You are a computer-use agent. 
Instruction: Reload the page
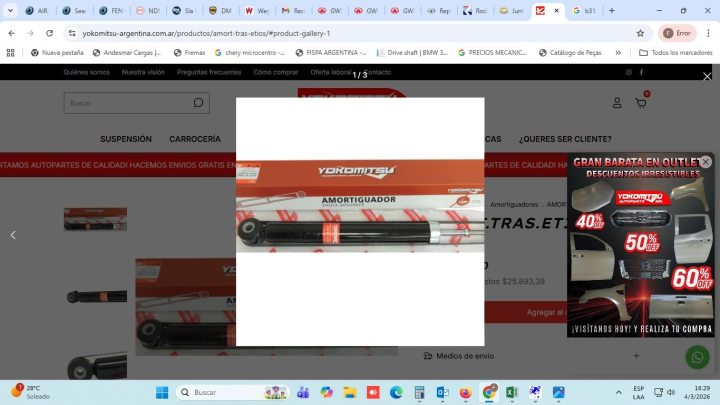(x=49, y=33)
